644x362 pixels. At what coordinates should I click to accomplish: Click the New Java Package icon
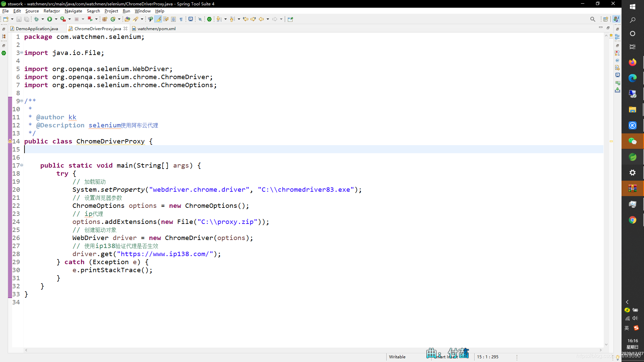click(x=105, y=19)
